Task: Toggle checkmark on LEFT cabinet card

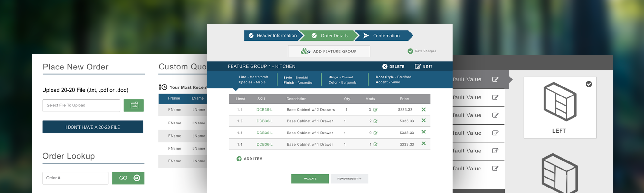Action: tap(589, 84)
